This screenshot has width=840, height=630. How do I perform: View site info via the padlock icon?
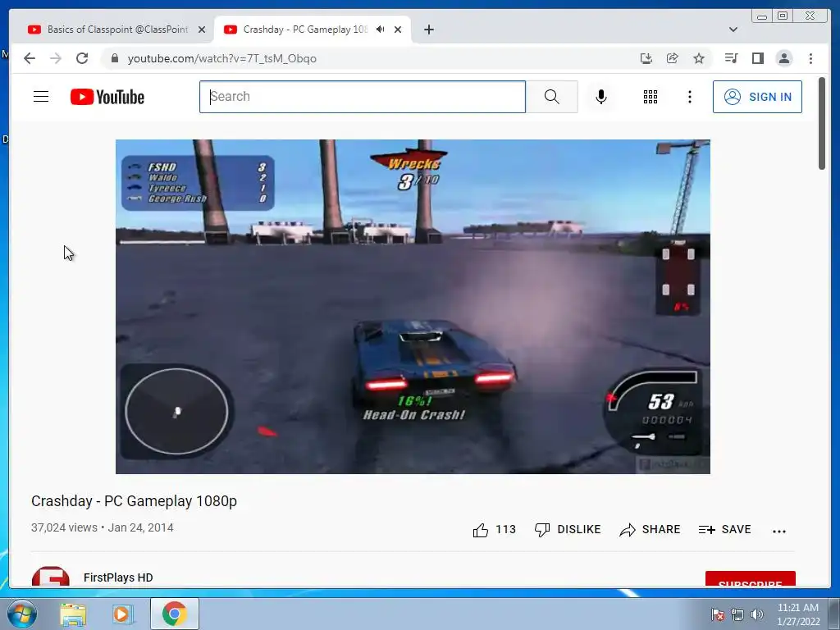(114, 58)
